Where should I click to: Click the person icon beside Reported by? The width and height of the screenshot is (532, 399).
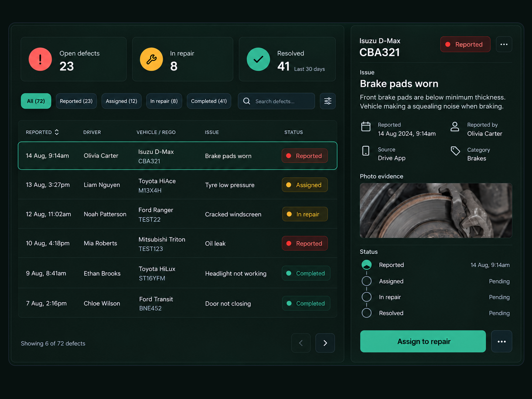pyautogui.click(x=455, y=126)
